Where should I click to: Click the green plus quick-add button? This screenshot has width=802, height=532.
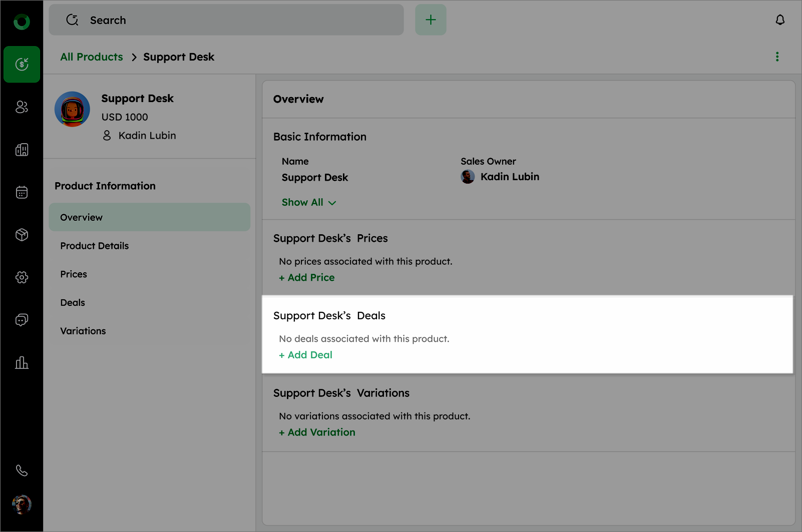[x=431, y=20]
